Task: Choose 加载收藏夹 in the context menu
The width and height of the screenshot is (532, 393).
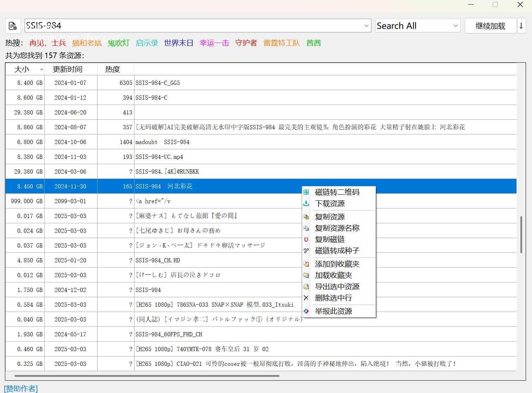Action: pos(333,275)
